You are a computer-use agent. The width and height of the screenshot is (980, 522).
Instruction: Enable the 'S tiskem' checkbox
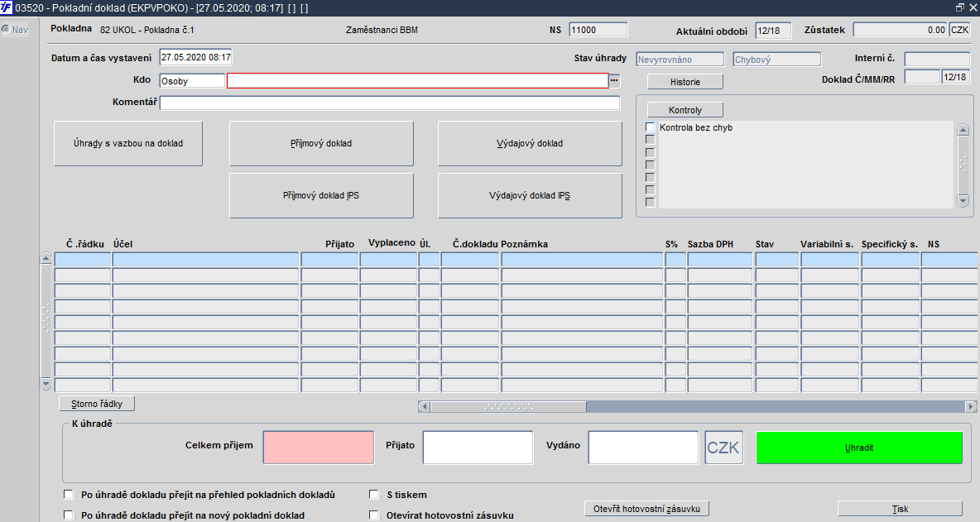374,495
